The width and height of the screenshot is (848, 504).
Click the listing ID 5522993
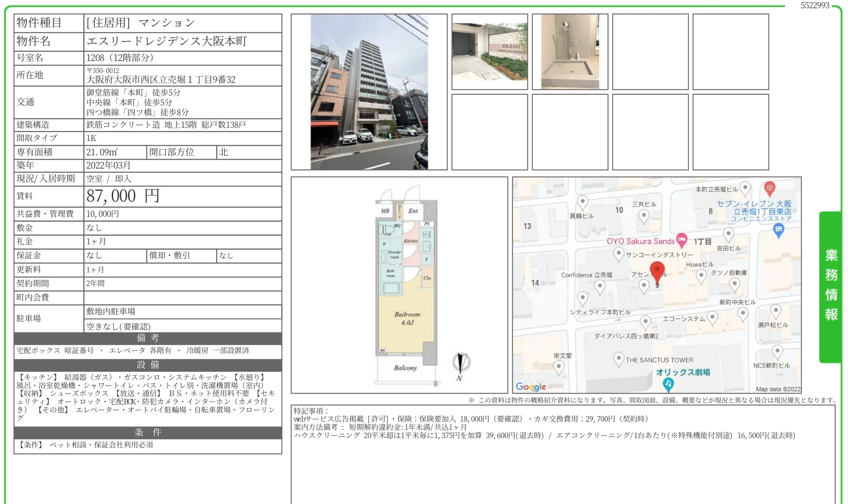pos(815,5)
